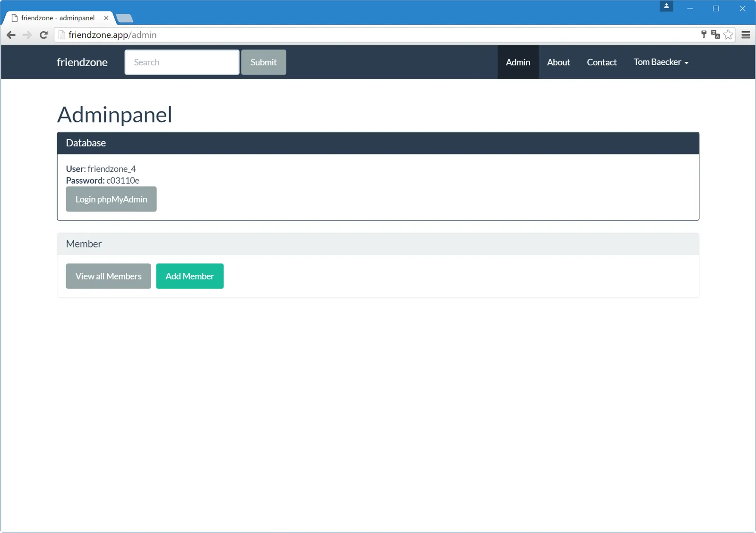The height and width of the screenshot is (533, 756).
Task: Open the saved password key icon
Action: 704,34
